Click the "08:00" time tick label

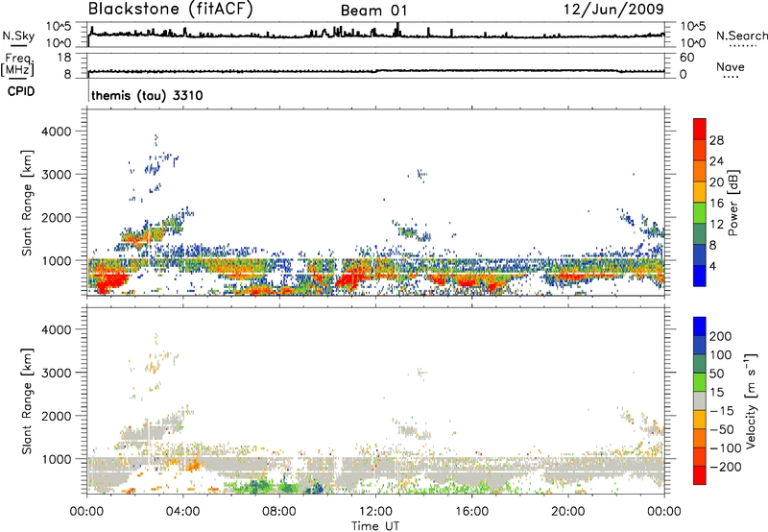pos(279,512)
